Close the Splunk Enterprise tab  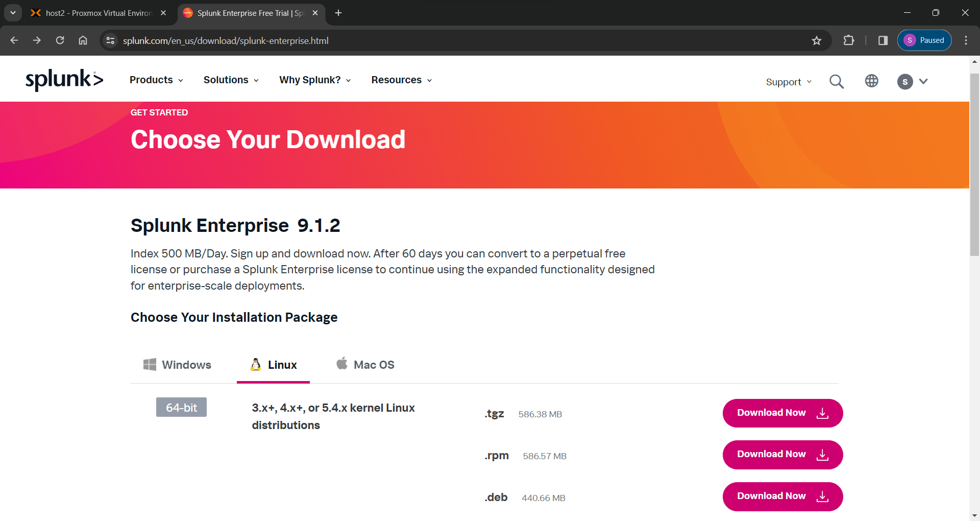[x=315, y=13]
